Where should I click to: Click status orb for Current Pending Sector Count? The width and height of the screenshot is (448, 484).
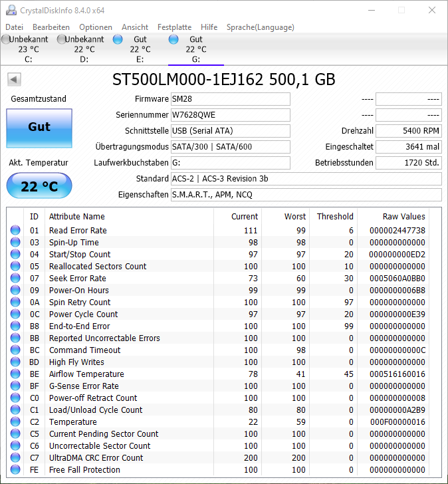click(15, 433)
